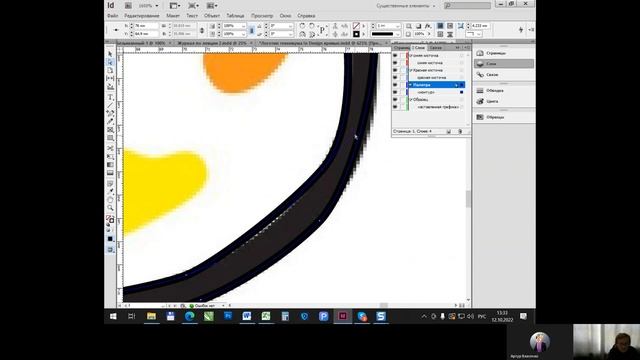The image size is (640, 360).
Task: Click the view mode button at toolbox bottom
Action: 110,249
